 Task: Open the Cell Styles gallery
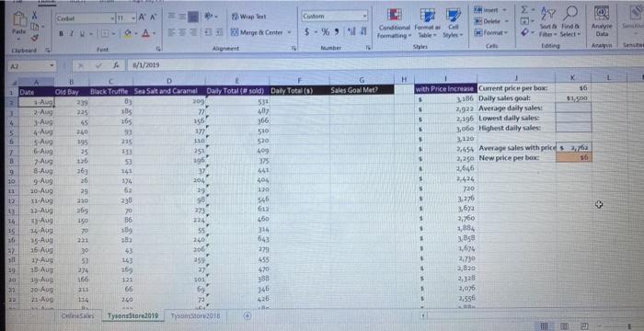point(453,23)
